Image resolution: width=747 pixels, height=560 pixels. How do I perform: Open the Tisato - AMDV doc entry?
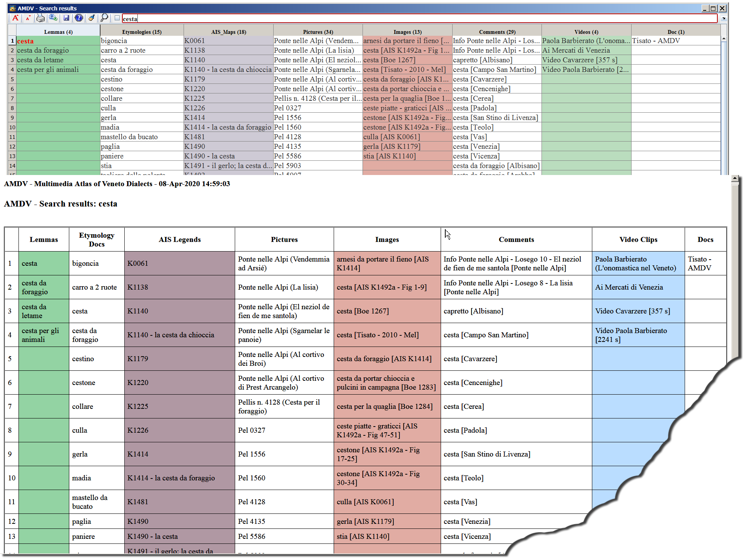click(656, 41)
